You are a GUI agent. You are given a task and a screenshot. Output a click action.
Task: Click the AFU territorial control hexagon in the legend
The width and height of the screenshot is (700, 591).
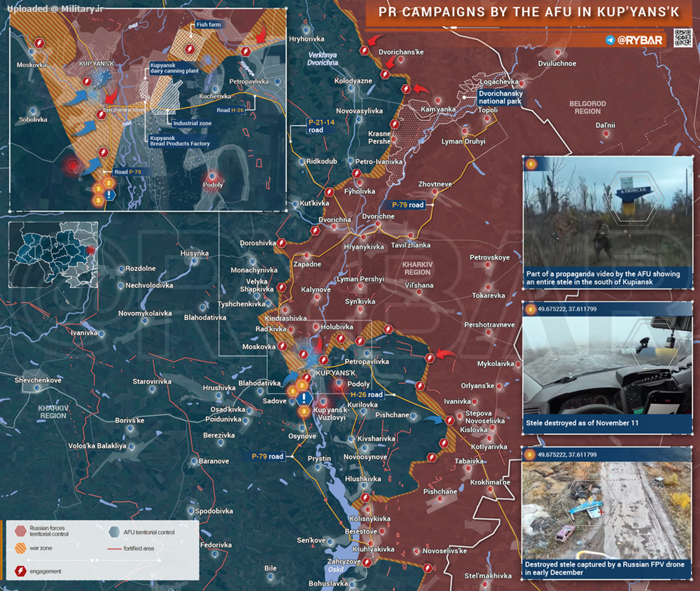[x=114, y=532]
